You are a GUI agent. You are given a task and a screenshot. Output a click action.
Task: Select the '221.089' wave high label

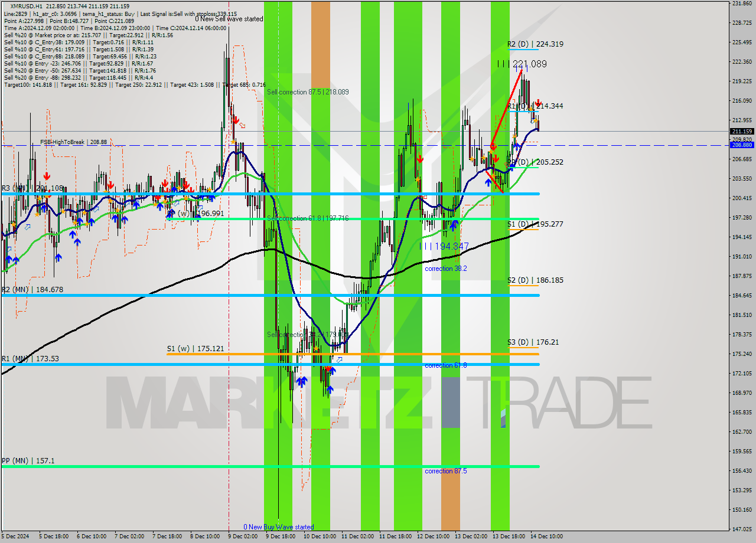[529, 64]
